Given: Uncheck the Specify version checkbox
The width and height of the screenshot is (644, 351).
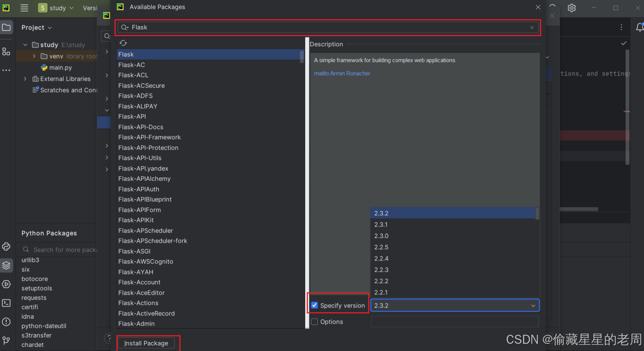Looking at the screenshot, I should 314,305.
